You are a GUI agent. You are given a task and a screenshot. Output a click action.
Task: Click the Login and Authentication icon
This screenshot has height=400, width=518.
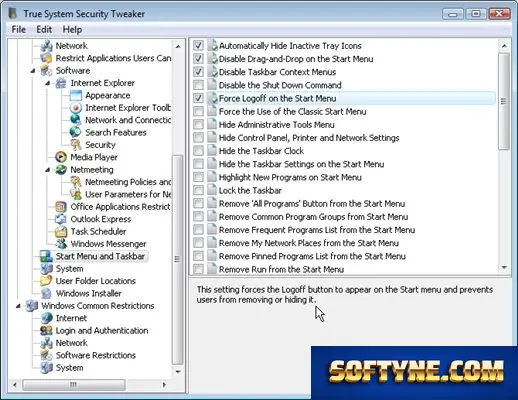[x=46, y=330]
